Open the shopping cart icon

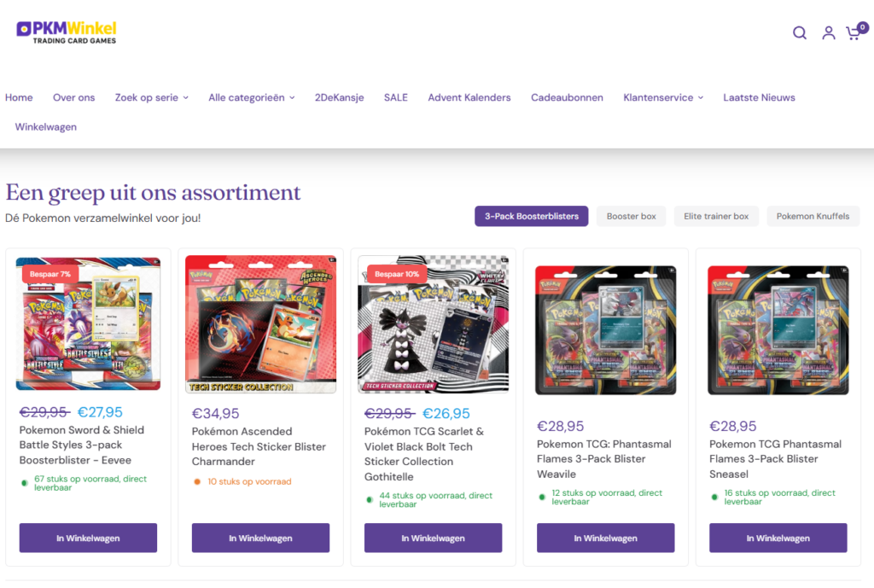[854, 33]
